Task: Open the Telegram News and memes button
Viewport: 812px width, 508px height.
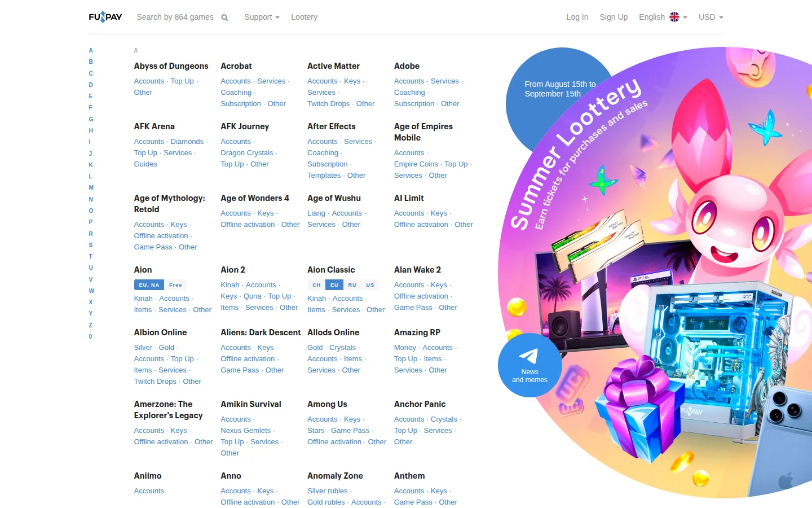Action: [x=529, y=365]
